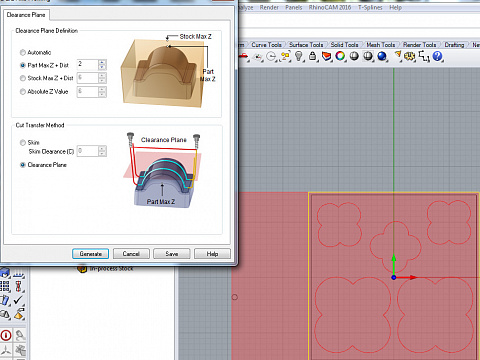Screen dimensions: 480x360
Task: Switch to Drafting toolbar tab
Action: (454, 45)
